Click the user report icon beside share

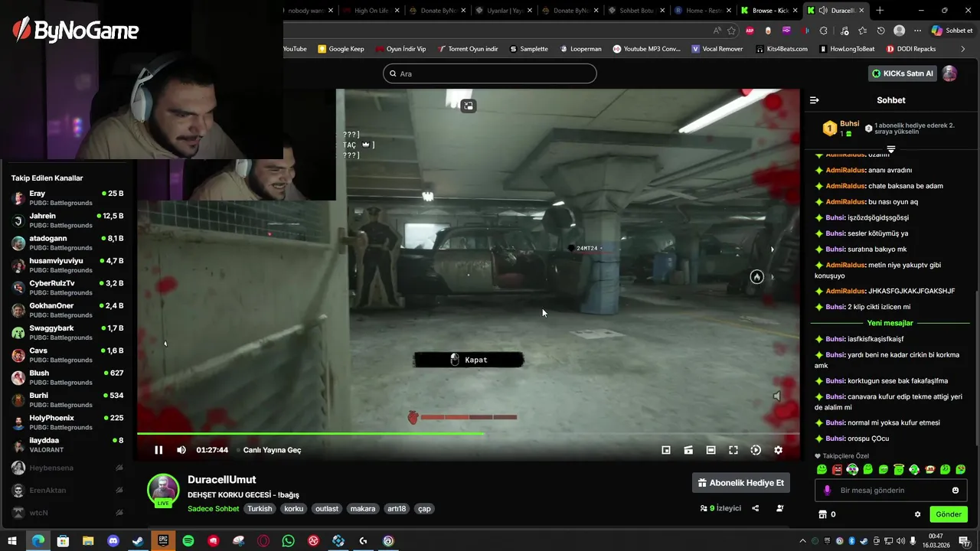coord(780,508)
